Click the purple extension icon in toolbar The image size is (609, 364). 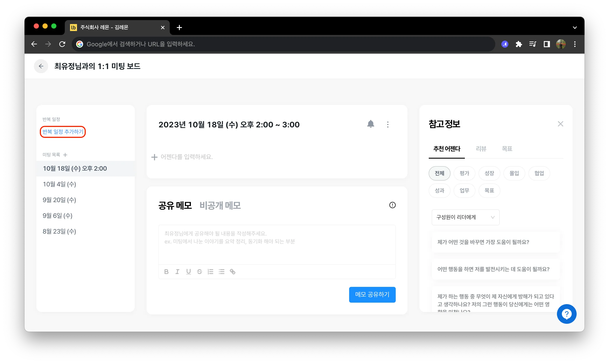(505, 44)
